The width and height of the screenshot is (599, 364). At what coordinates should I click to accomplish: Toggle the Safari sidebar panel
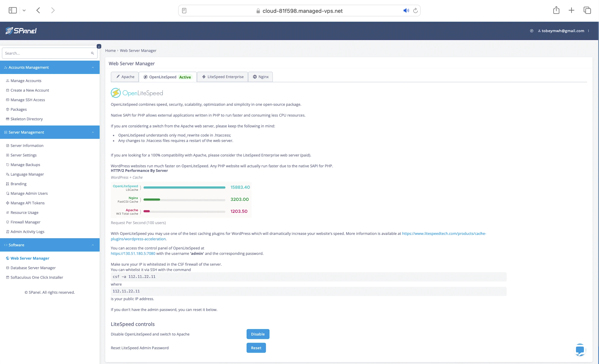tap(13, 10)
